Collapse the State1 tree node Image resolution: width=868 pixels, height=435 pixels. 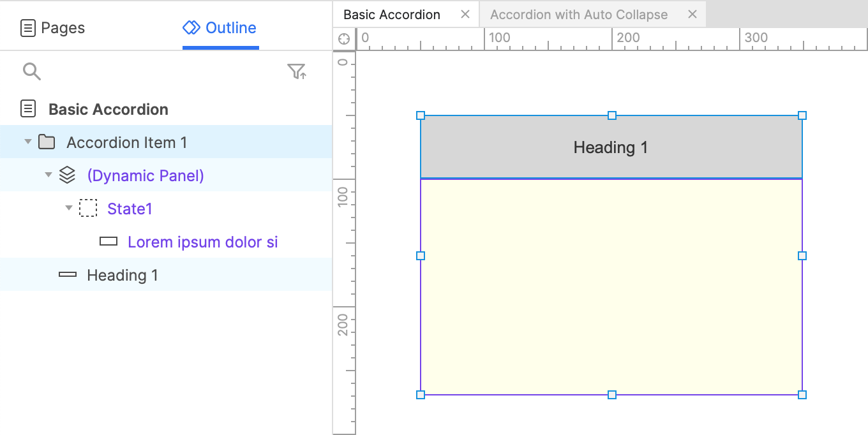[x=69, y=208]
